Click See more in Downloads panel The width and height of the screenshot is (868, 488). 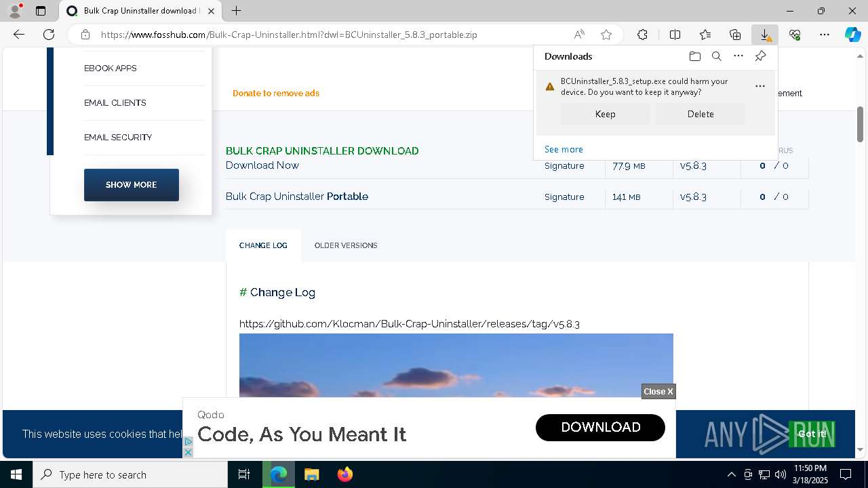click(x=564, y=149)
